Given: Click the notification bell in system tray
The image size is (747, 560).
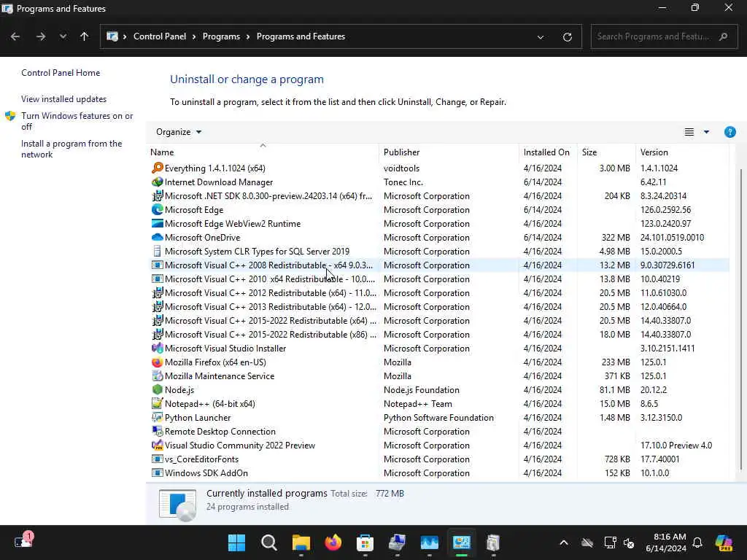Looking at the screenshot, I should (x=697, y=542).
